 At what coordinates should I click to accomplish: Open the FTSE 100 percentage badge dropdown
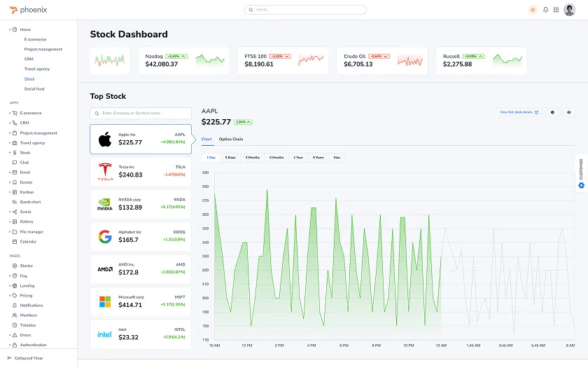[280, 56]
